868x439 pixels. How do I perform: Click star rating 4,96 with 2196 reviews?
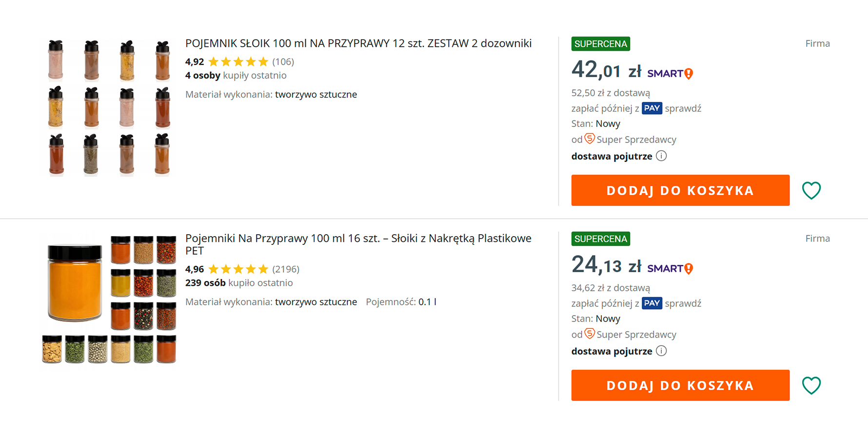tap(238, 269)
